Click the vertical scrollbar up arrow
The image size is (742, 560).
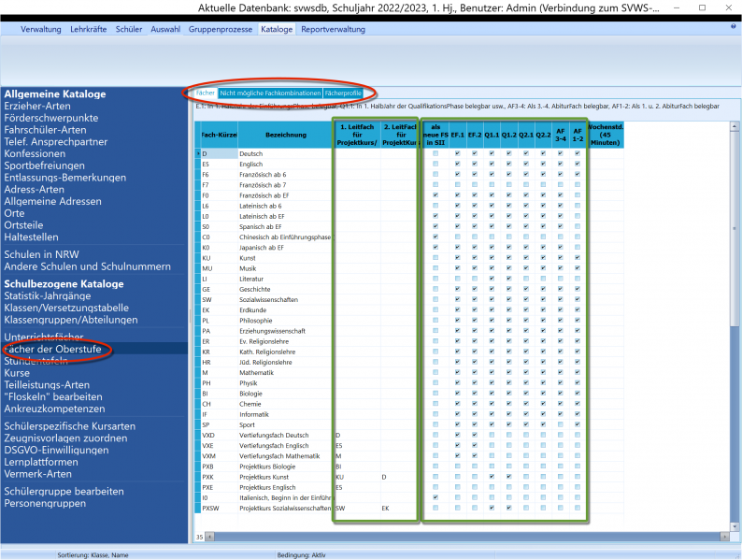735,126
